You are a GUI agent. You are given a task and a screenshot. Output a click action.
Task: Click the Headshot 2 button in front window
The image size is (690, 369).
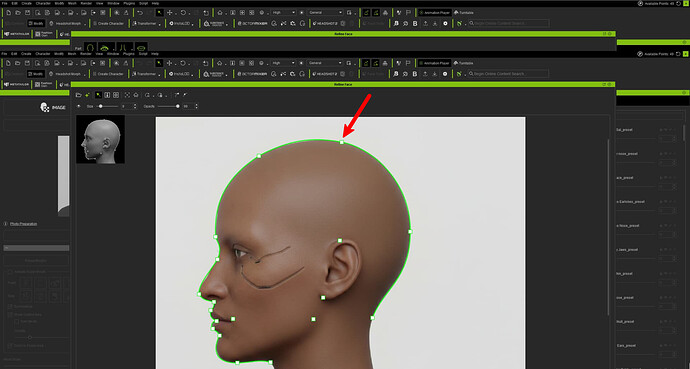tap(324, 74)
